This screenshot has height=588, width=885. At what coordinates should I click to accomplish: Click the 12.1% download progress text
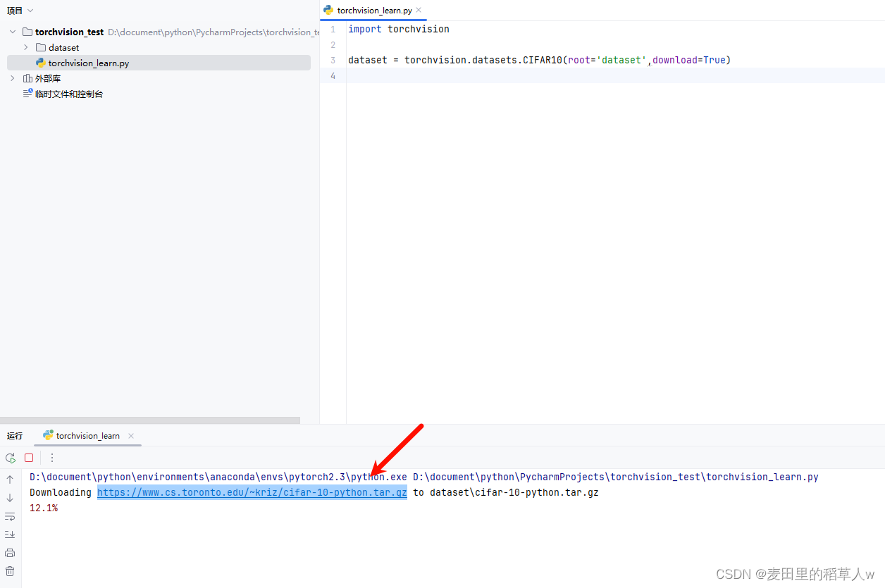[x=44, y=508]
